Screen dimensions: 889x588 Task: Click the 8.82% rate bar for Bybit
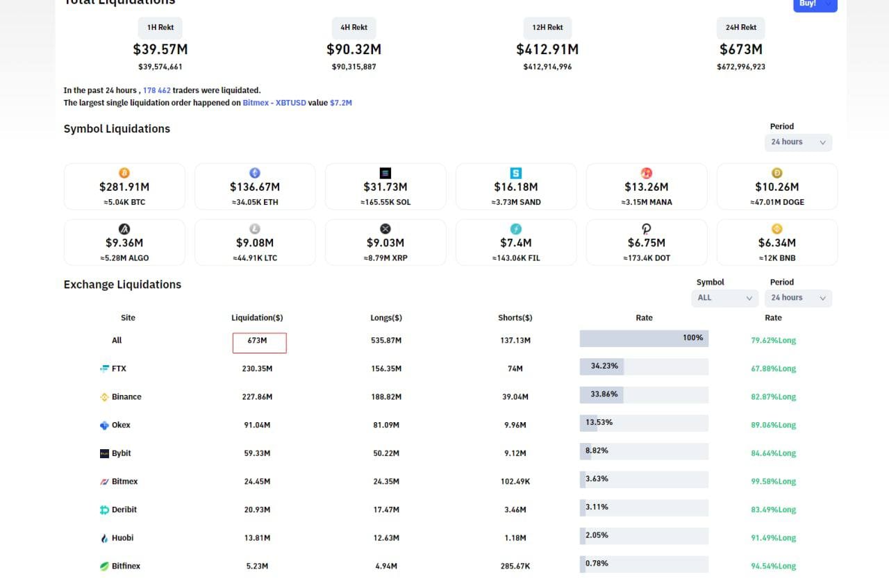point(644,451)
